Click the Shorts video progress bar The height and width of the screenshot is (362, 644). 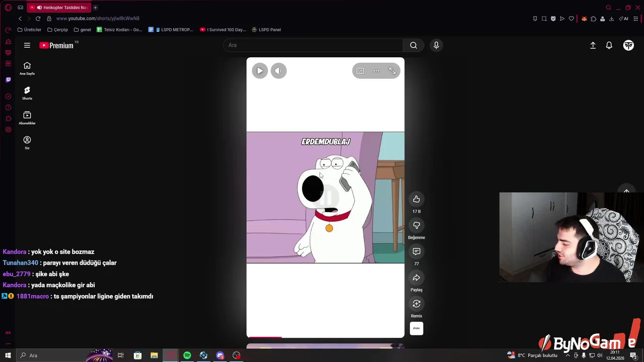325,337
